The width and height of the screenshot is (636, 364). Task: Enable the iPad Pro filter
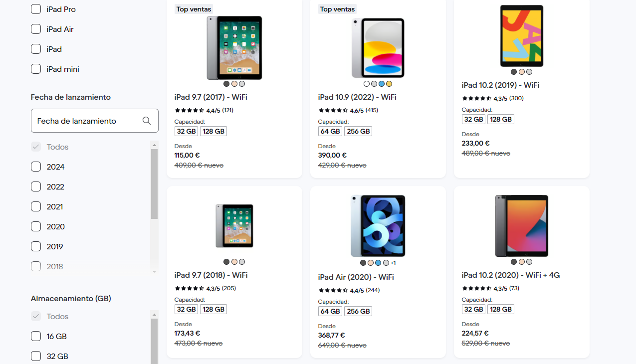(x=35, y=8)
